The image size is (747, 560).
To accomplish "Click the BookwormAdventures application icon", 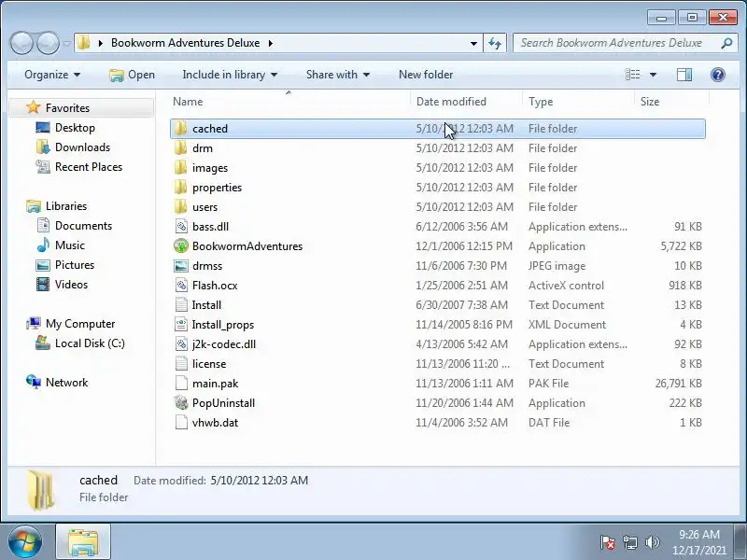I will point(181,245).
